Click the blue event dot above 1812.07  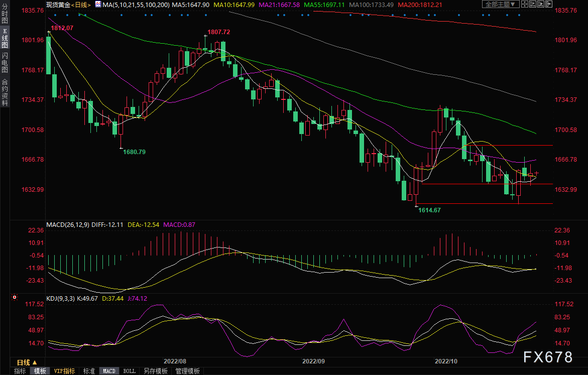55,14
